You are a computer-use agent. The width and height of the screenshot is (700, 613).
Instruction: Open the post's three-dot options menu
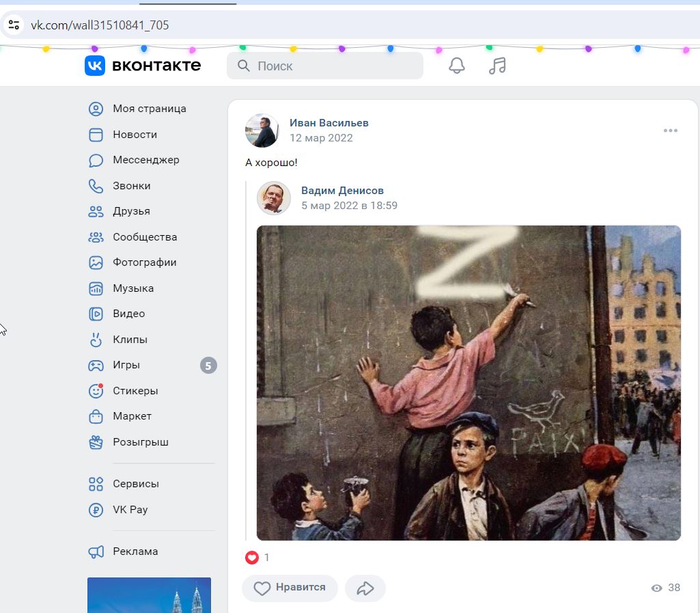pyautogui.click(x=670, y=131)
